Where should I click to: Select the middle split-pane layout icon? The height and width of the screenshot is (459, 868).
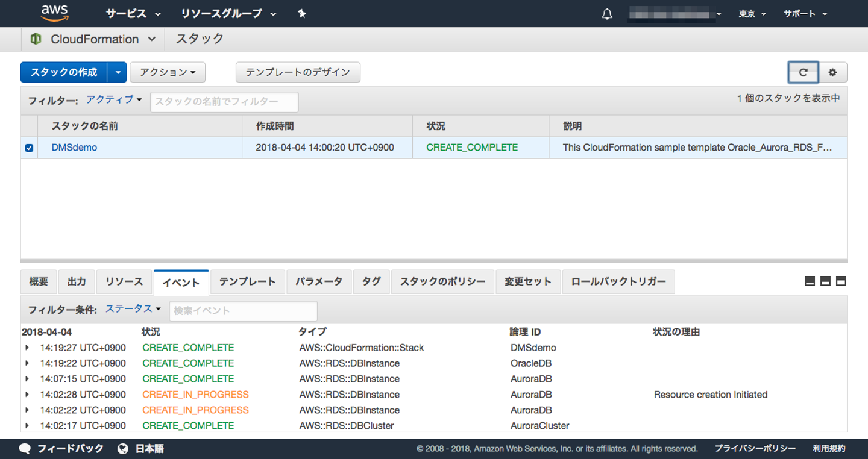click(x=826, y=281)
